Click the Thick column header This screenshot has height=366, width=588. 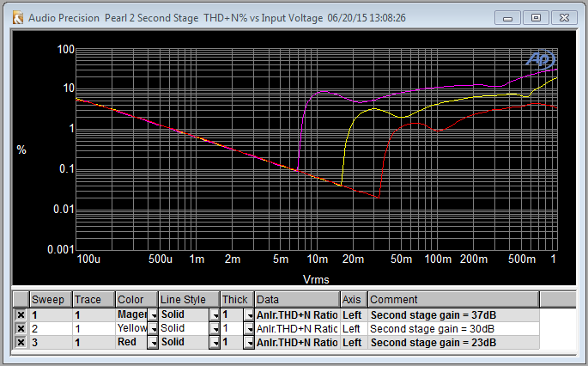238,300
